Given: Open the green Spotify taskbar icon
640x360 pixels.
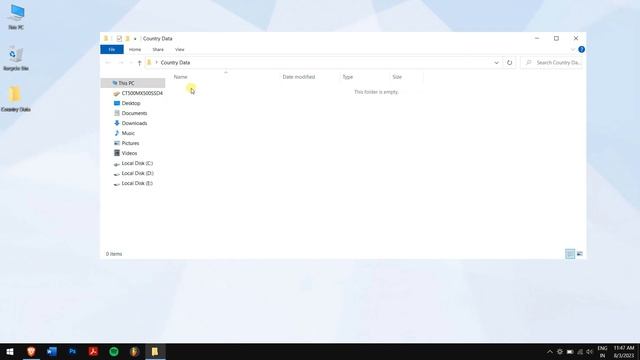Looking at the screenshot, I should point(114,351).
